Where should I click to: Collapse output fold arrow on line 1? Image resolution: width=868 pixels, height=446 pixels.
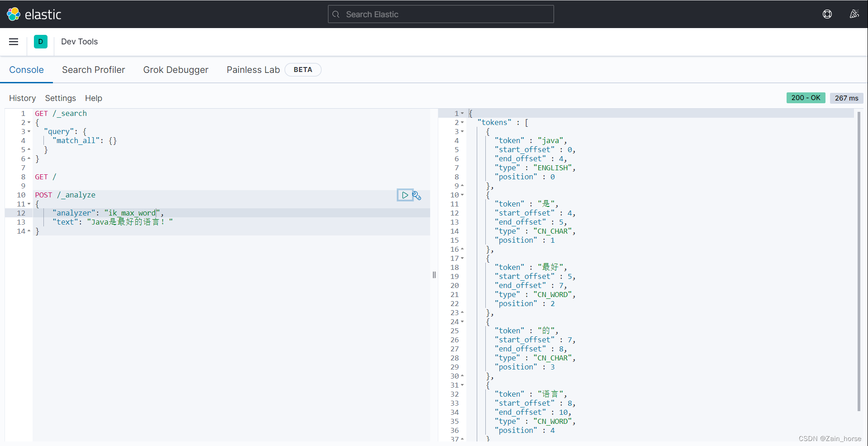click(462, 114)
